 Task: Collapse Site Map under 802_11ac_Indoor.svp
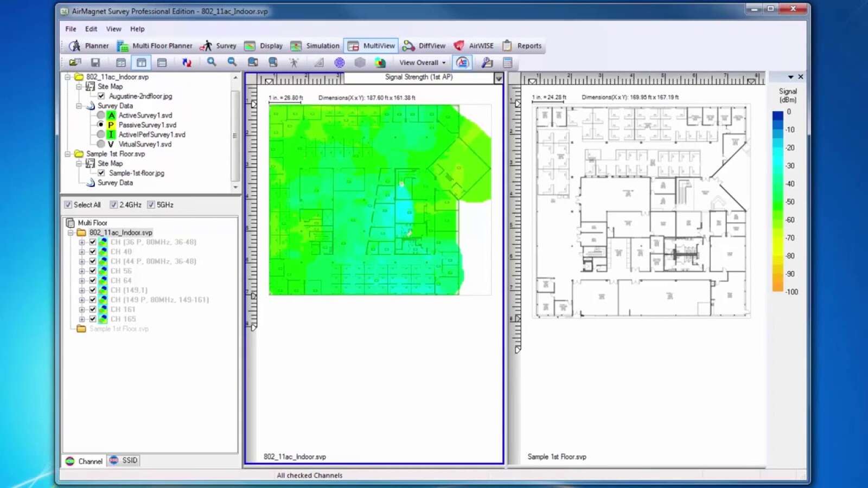[x=79, y=87]
